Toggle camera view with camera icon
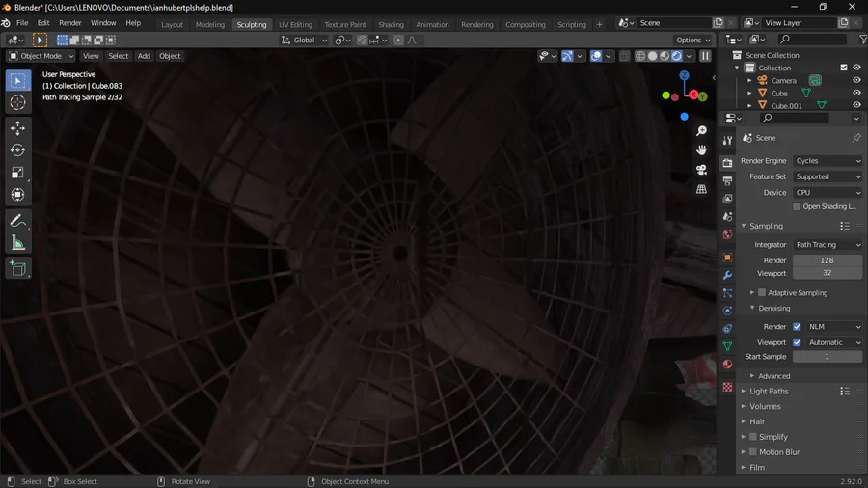Image resolution: width=868 pixels, height=488 pixels. pos(701,170)
